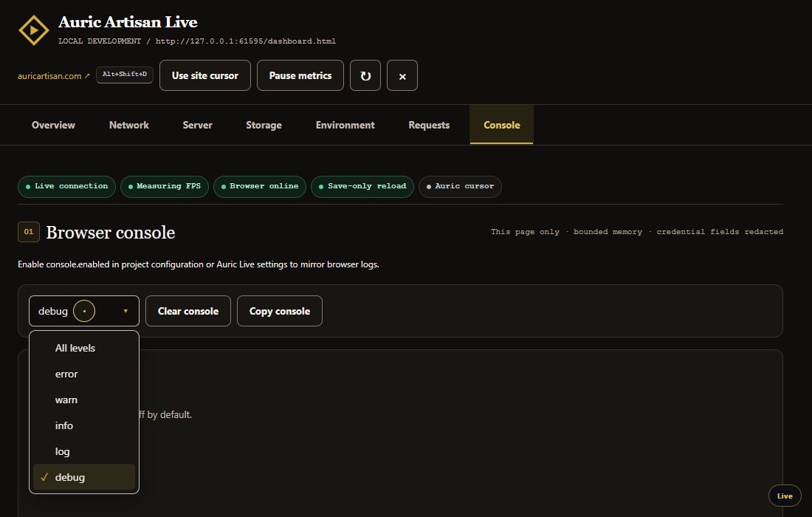Toggle the Use site cursor button
Viewport: 812px width, 517px height.
(x=205, y=75)
